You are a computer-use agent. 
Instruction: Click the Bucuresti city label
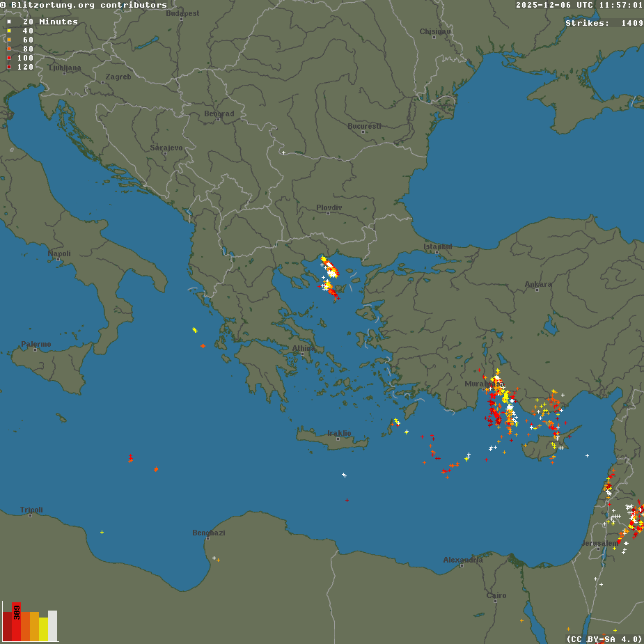[364, 126]
